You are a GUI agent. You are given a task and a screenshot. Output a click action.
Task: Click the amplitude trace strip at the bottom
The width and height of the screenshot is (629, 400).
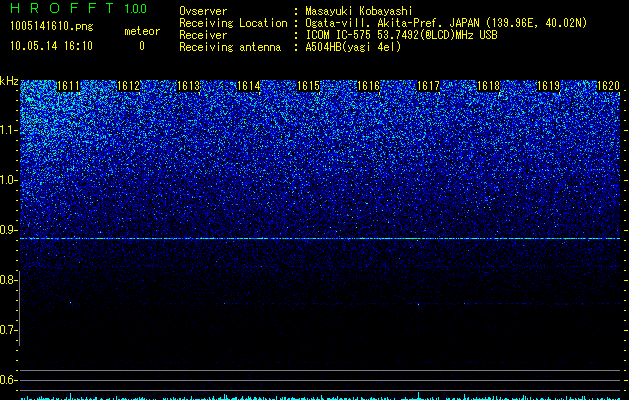point(320,396)
